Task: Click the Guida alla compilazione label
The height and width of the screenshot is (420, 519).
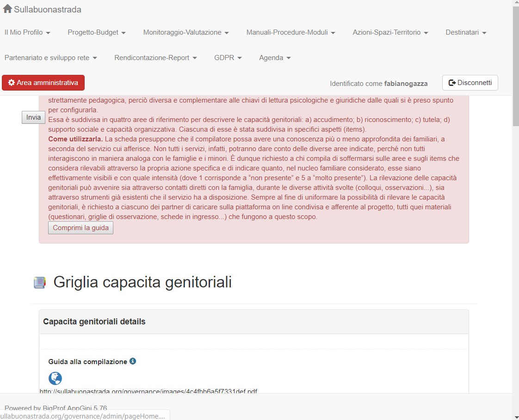Action: (x=88, y=362)
